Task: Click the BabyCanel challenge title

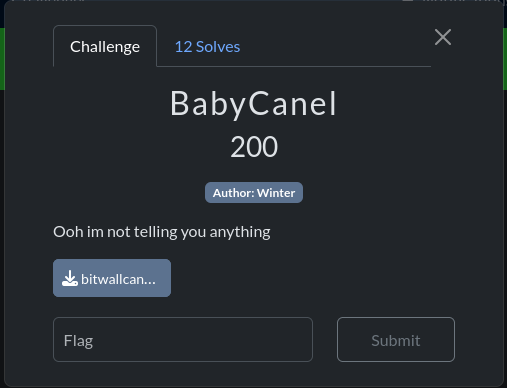Action: click(x=253, y=104)
